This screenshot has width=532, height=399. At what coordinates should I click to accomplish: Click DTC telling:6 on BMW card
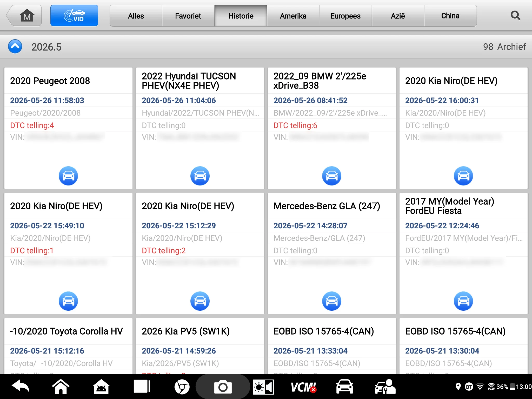click(295, 125)
